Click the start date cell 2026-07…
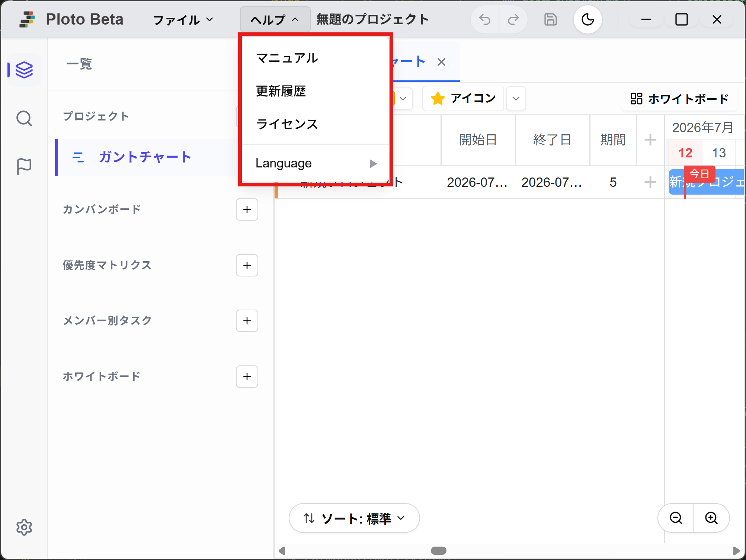The height and width of the screenshot is (560, 746). tap(477, 182)
